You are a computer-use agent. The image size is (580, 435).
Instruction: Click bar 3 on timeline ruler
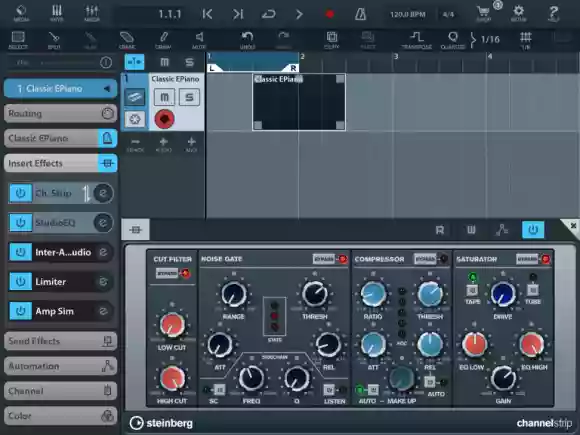[396, 57]
